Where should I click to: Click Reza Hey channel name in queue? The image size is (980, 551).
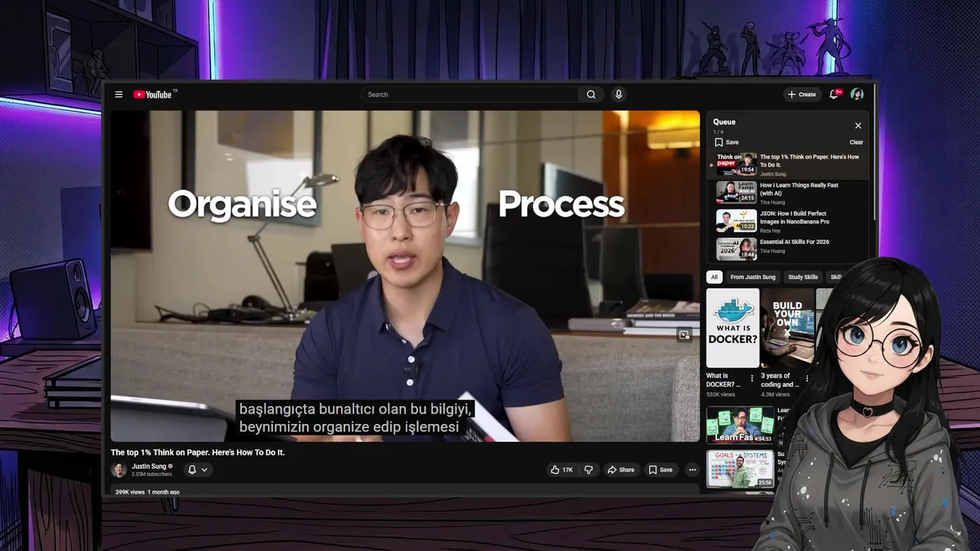[771, 230]
